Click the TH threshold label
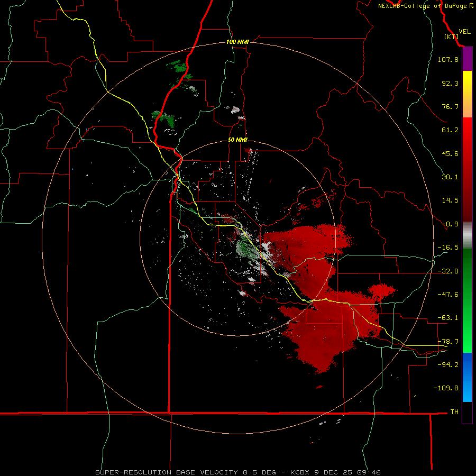This screenshot has height=476, width=476. [x=454, y=411]
